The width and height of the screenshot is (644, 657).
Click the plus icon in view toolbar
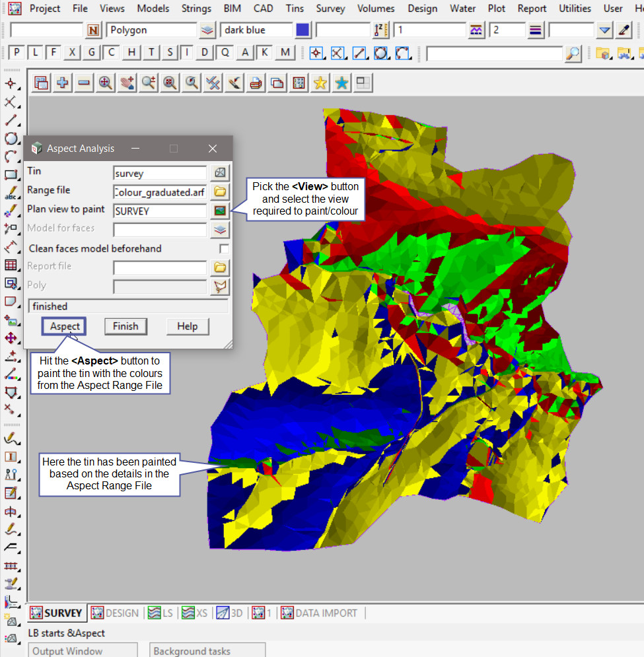pos(63,83)
